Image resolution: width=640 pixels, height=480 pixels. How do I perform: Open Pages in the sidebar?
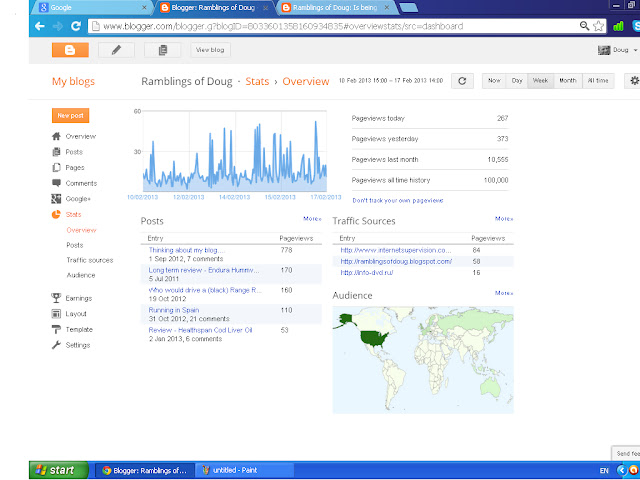tap(75, 168)
